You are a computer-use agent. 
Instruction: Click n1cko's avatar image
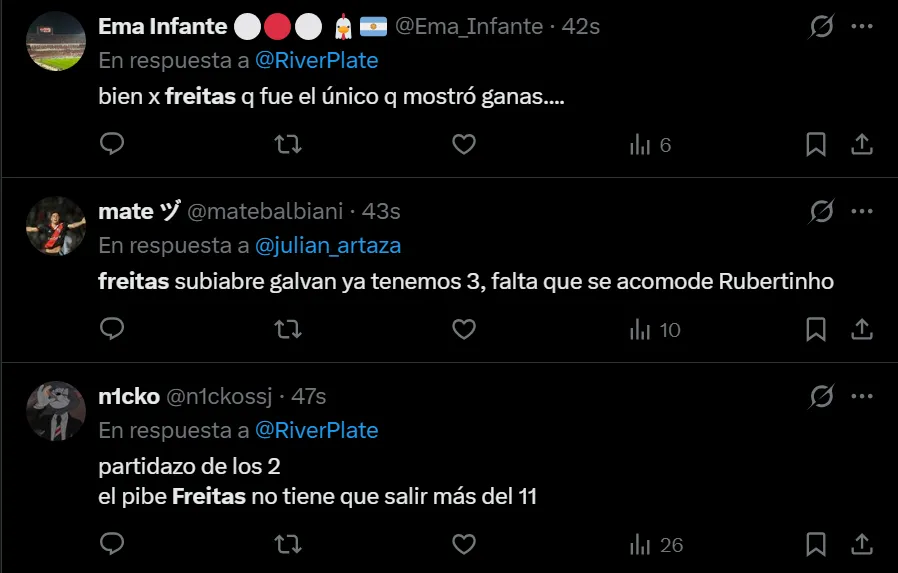click(55, 411)
